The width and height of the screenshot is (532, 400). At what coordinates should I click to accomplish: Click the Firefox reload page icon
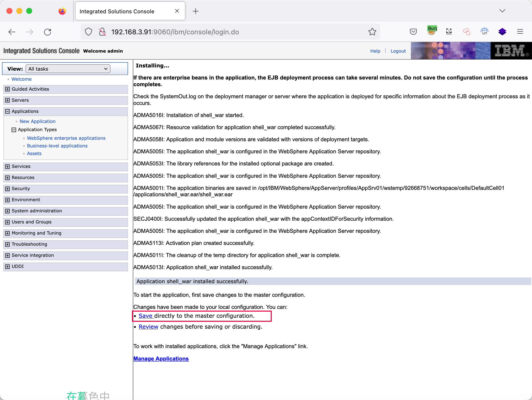(47, 32)
